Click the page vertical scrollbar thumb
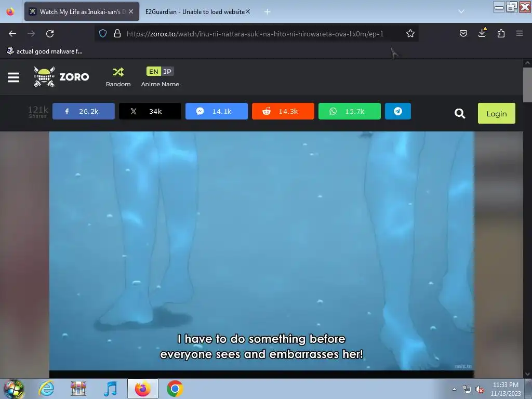The width and height of the screenshot is (532, 399). (527, 85)
